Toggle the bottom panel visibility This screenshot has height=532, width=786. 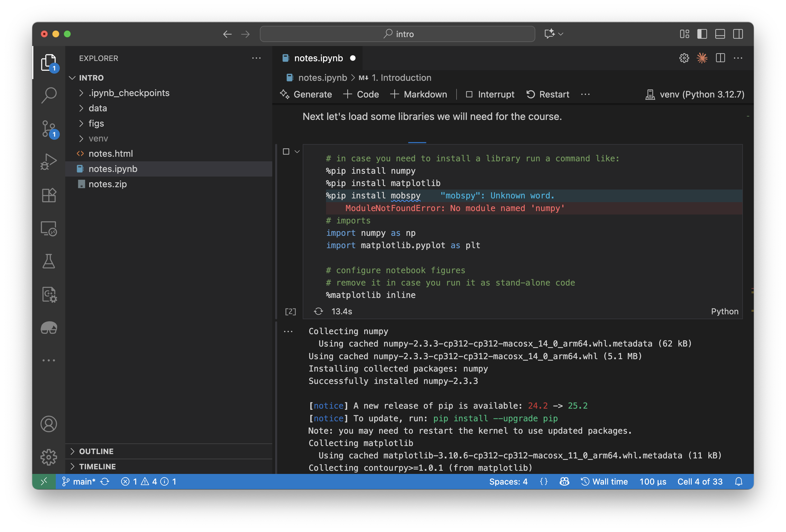tap(720, 34)
